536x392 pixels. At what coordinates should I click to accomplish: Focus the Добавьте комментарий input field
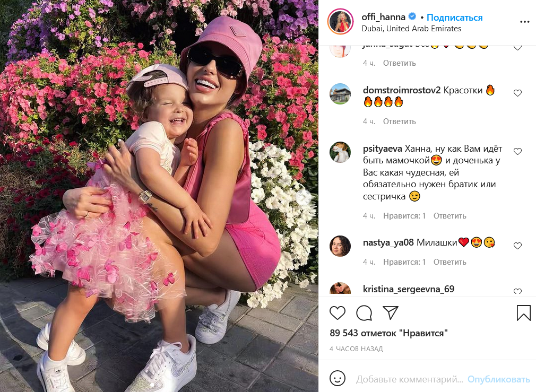[409, 379]
